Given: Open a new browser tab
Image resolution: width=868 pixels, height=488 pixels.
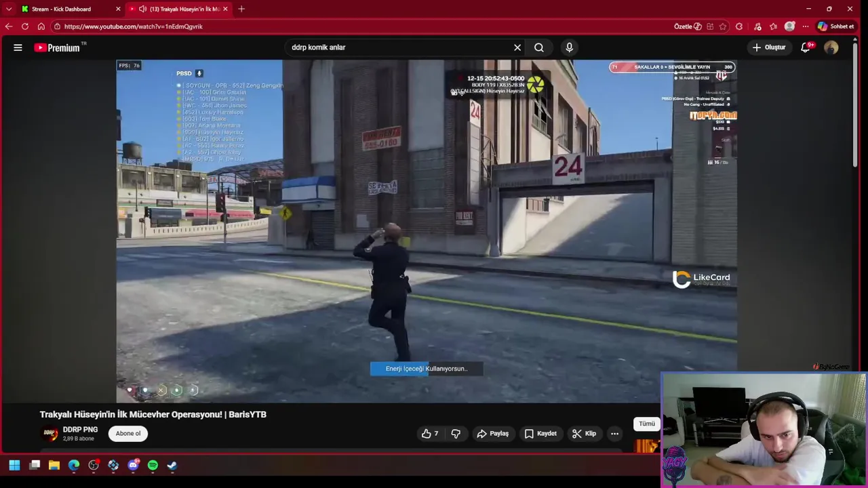Looking at the screenshot, I should tap(241, 9).
